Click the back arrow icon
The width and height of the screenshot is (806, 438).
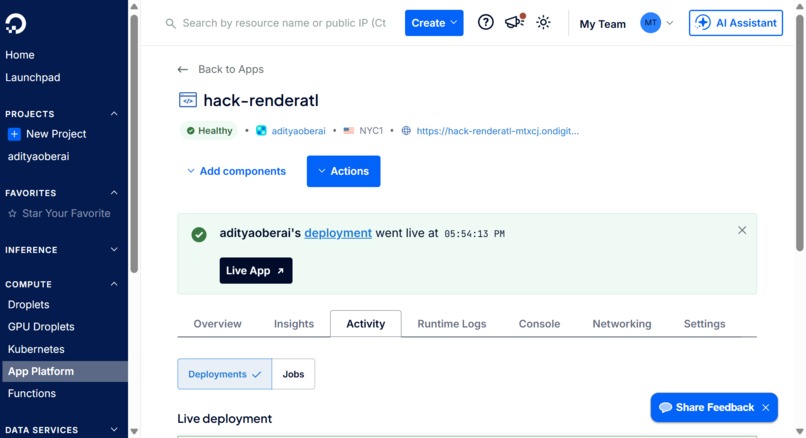coord(182,69)
